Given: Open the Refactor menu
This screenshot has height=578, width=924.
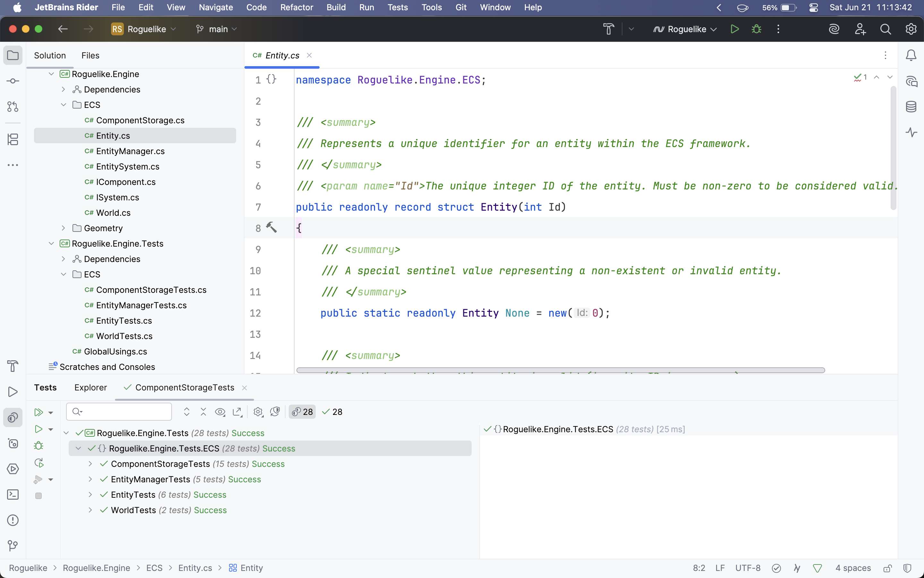Looking at the screenshot, I should [x=297, y=7].
